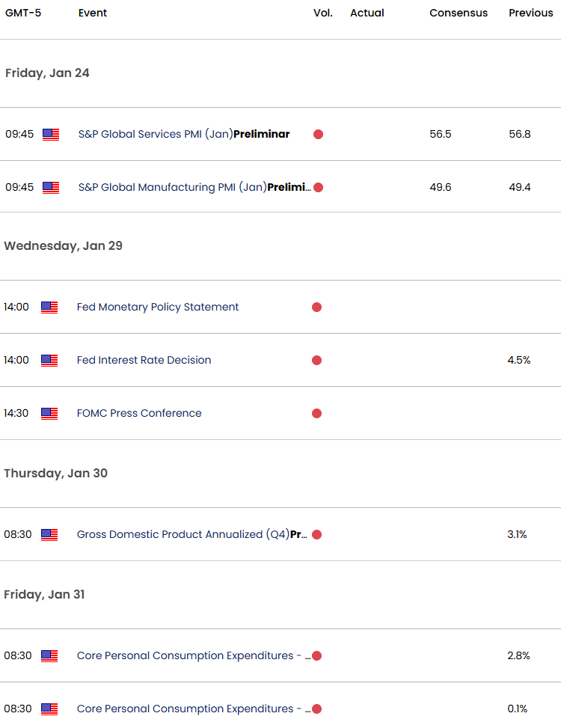
Task: Open first Core Personal Consumption Expenditures event
Action: [x=194, y=655]
